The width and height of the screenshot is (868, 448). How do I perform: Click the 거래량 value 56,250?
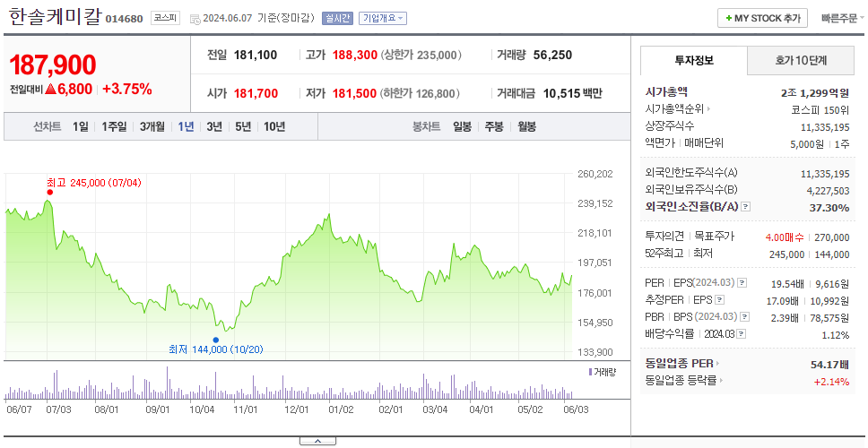pyautogui.click(x=552, y=56)
